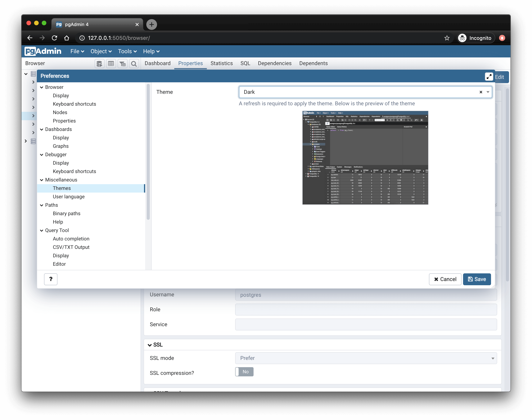Image resolution: width=532 pixels, height=420 pixels.
Task: Switch to the Dependents tab
Action: pyautogui.click(x=313, y=63)
